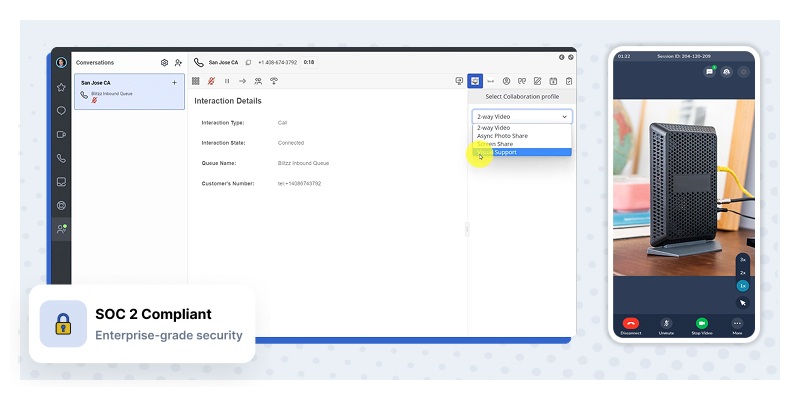
Task: Tap the red Disconnect button
Action: (631, 323)
